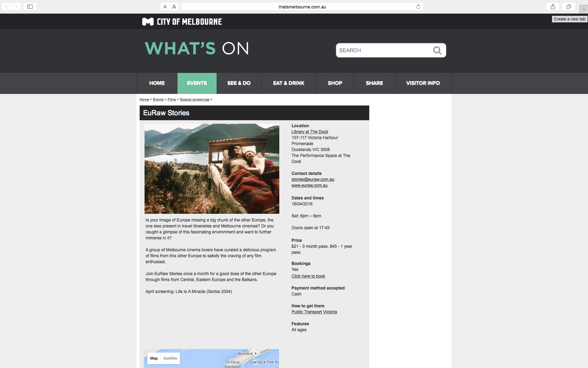Viewport: 588px width, 368px height.
Task: Show the sidebar with the toolbar icon
Action: [30, 7]
